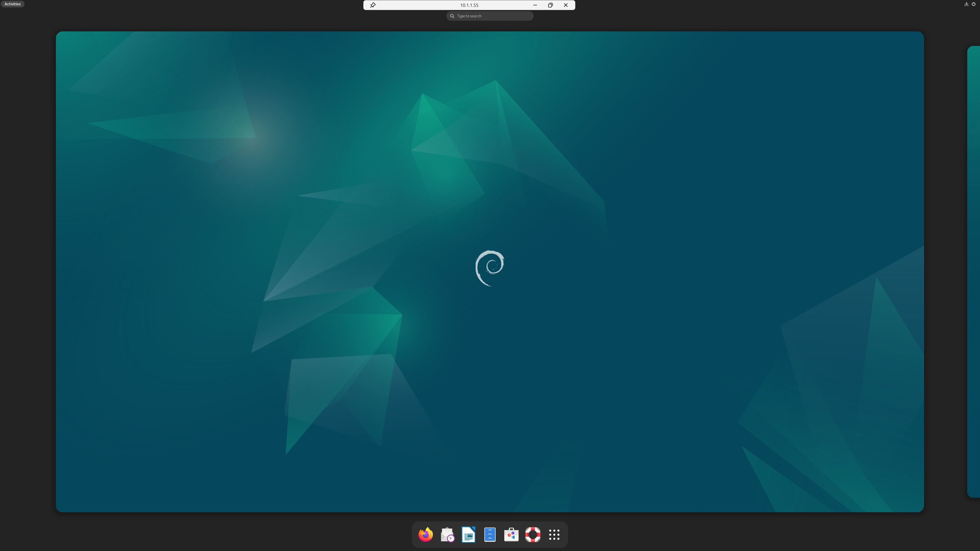Open the Help lifebuoy icon

tap(533, 534)
